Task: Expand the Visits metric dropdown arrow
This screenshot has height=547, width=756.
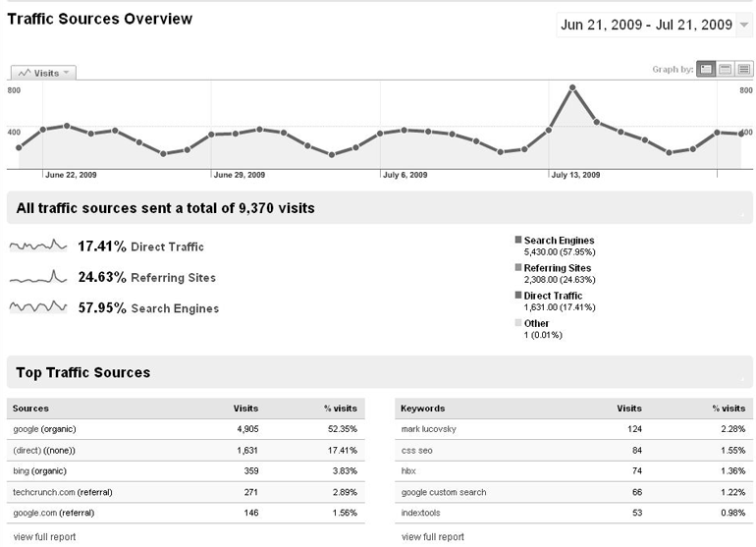Action: (66, 73)
